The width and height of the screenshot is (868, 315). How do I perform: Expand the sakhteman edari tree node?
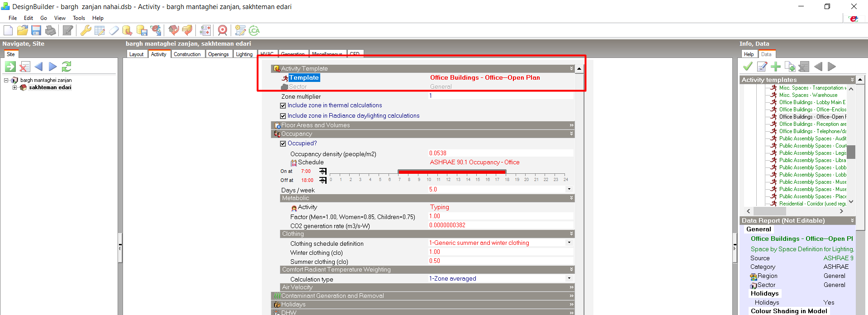point(15,88)
